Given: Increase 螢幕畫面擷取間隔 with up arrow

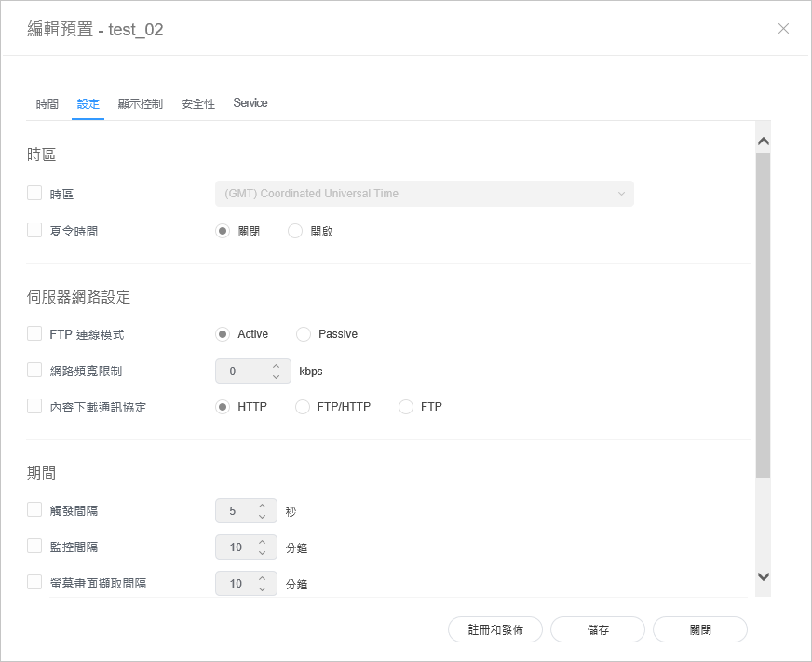Looking at the screenshot, I should point(263,578).
